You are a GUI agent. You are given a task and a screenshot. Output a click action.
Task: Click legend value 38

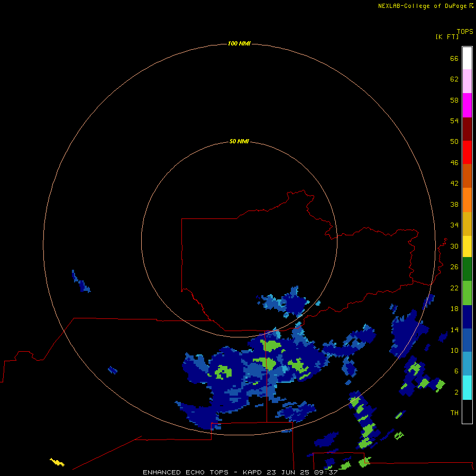tap(454, 204)
